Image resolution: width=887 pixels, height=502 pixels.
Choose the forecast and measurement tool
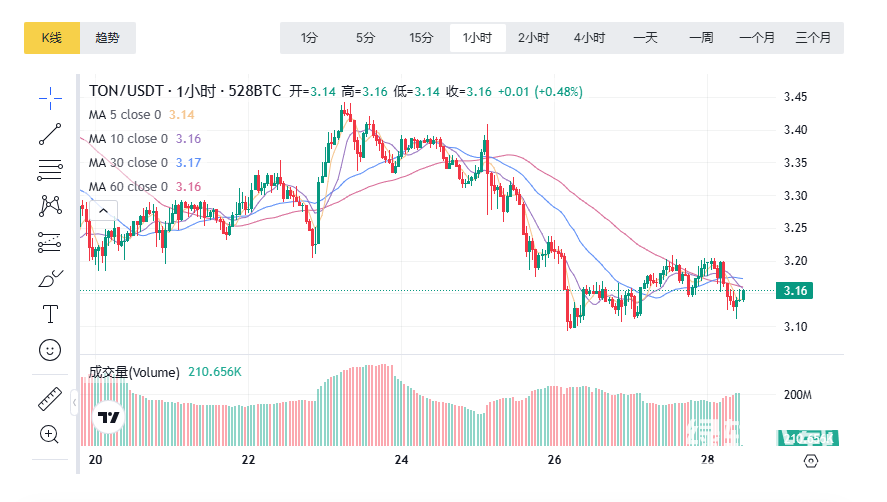pyautogui.click(x=50, y=241)
